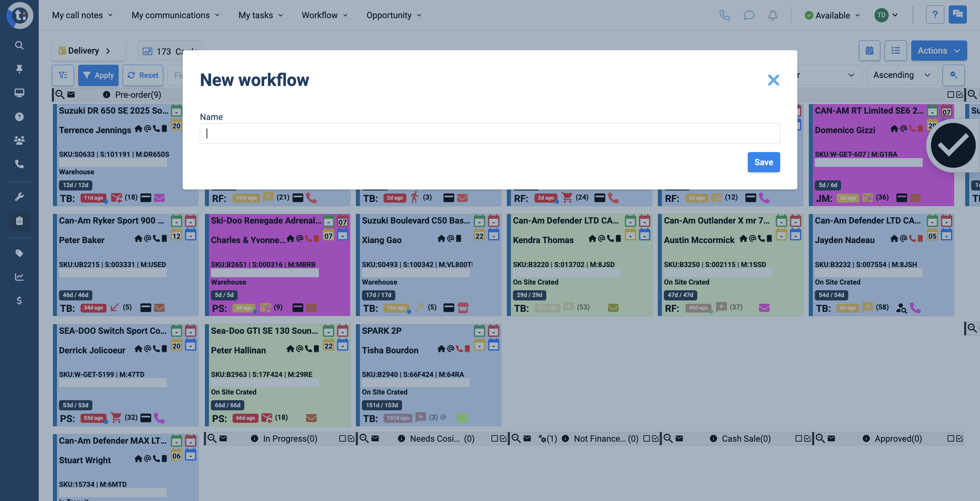Open the Ascending sort order dropdown
The width and height of the screenshot is (980, 501).
[x=901, y=75]
